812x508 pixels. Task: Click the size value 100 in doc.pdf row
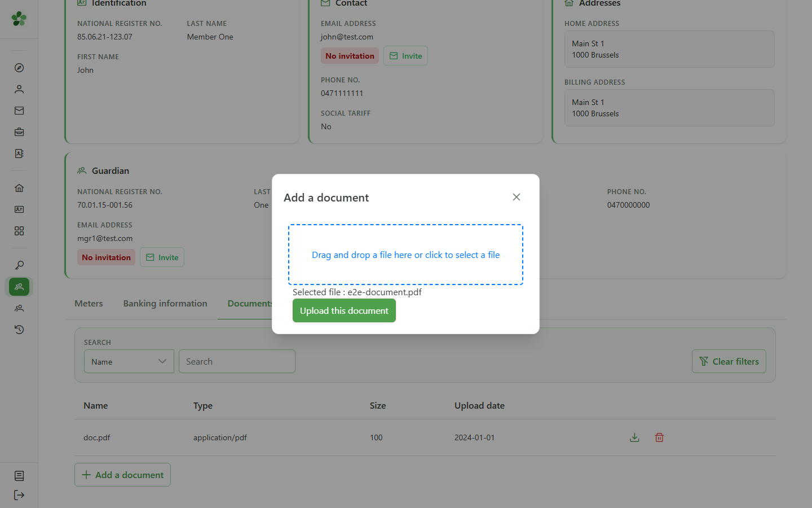point(376,437)
